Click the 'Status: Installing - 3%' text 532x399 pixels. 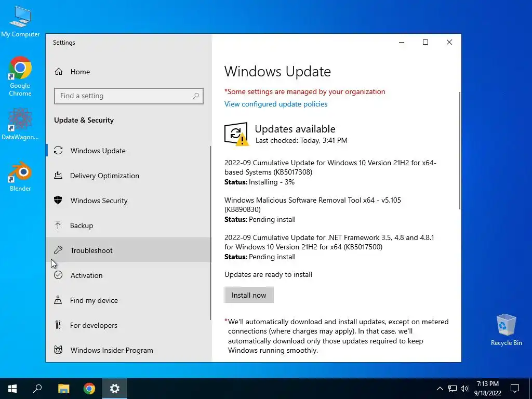point(260,182)
